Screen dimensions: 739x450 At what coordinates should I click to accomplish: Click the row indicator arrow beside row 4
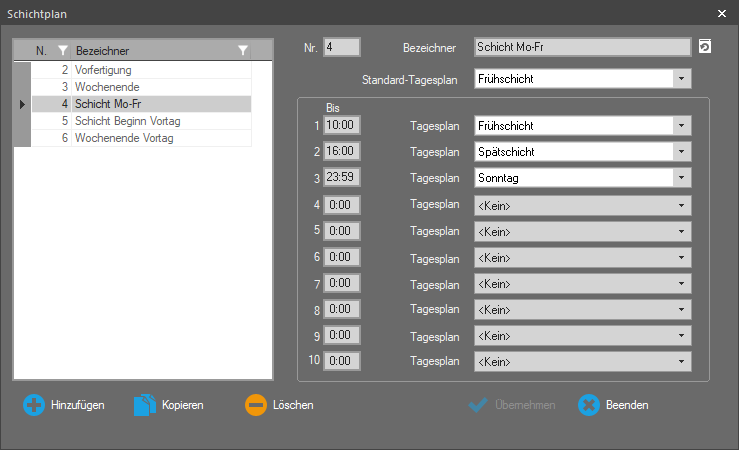click(x=22, y=104)
